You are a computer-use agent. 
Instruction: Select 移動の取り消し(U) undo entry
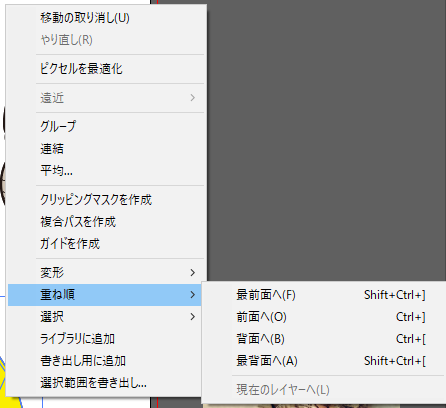pyautogui.click(x=105, y=18)
